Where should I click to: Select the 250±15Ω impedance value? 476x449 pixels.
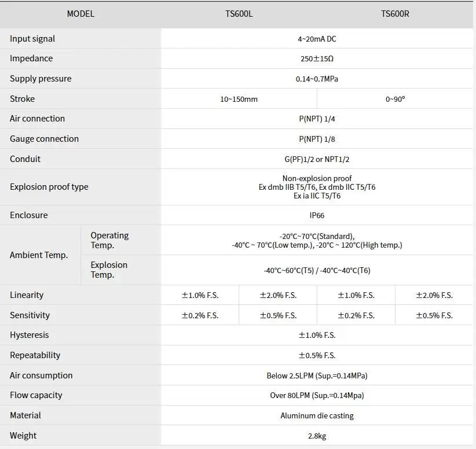[x=317, y=59]
